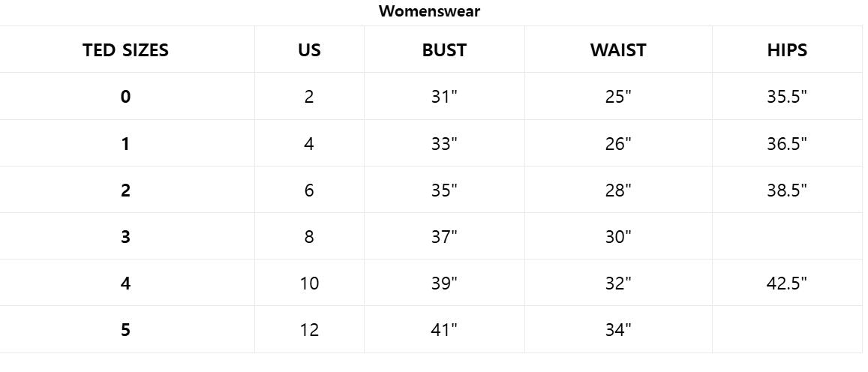Click the 34" waist measurement cell
The width and height of the screenshot is (868, 372).
pyautogui.click(x=618, y=330)
